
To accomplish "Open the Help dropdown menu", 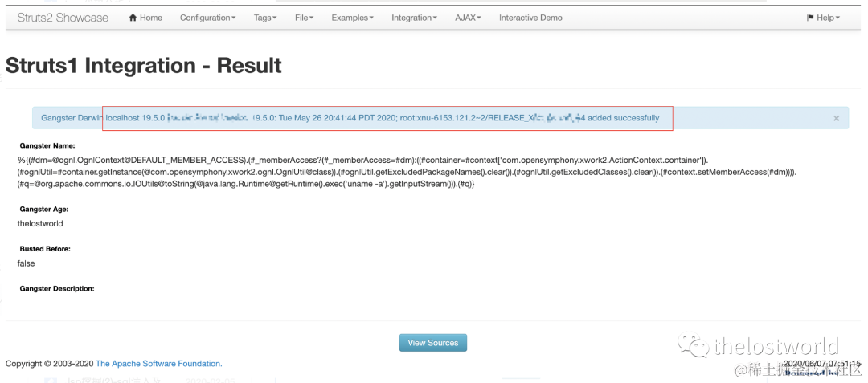I will click(x=823, y=18).
